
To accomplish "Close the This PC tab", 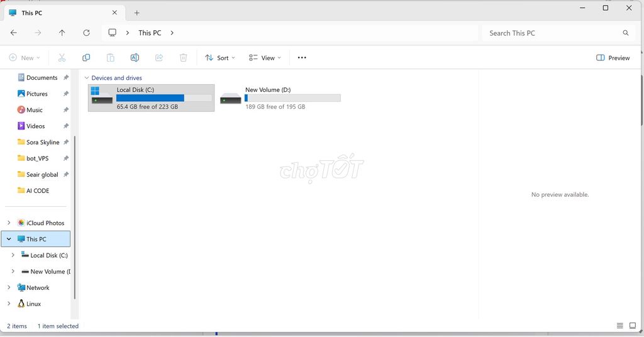I will pyautogui.click(x=114, y=13).
